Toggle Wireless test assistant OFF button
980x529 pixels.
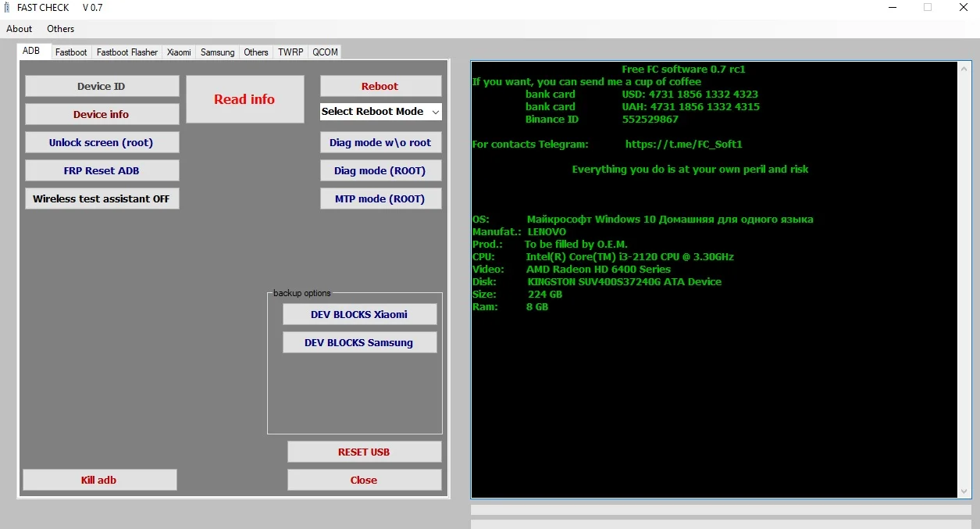pos(102,198)
